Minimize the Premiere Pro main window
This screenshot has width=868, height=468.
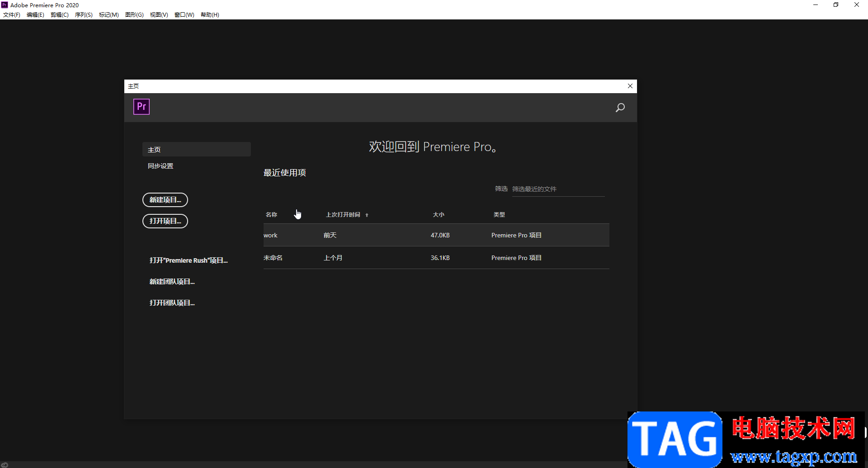pyautogui.click(x=816, y=5)
